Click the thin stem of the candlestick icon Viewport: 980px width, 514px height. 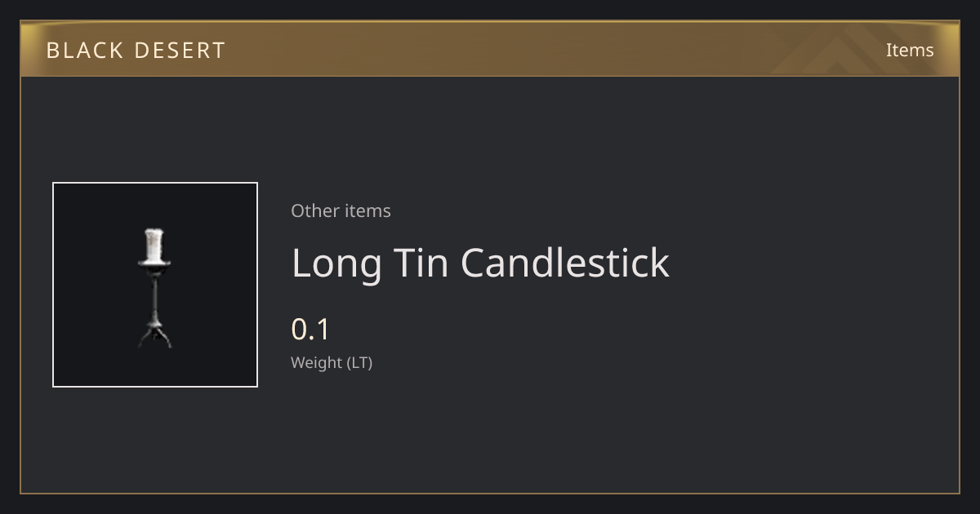tap(154, 299)
